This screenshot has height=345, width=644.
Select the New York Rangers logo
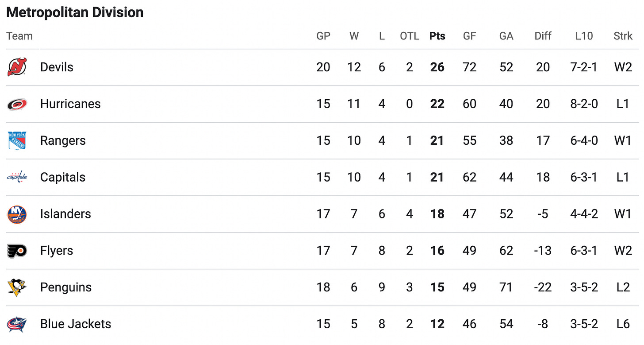(x=17, y=140)
